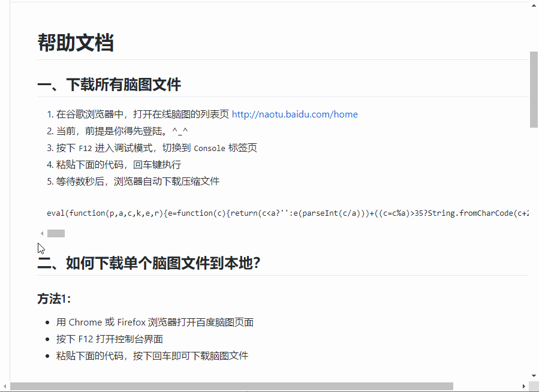
Task: Open the http://naotu.baidu.com/home link
Action: [294, 114]
